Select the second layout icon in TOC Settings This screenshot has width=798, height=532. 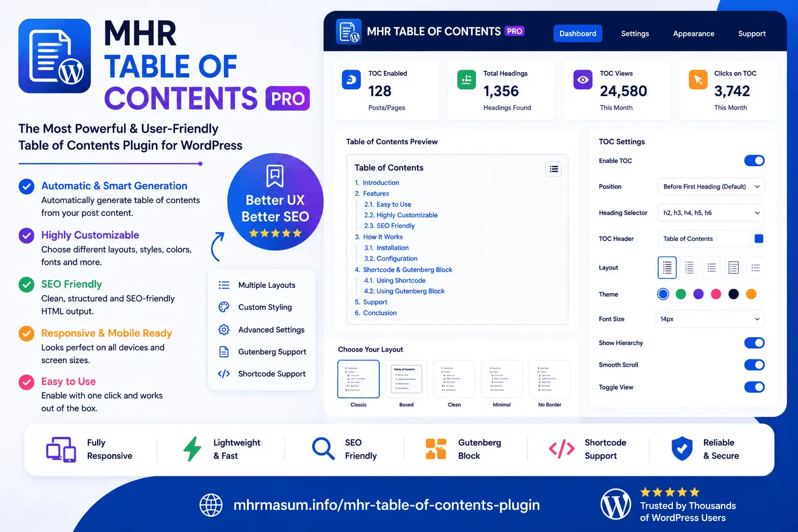pyautogui.click(x=689, y=268)
